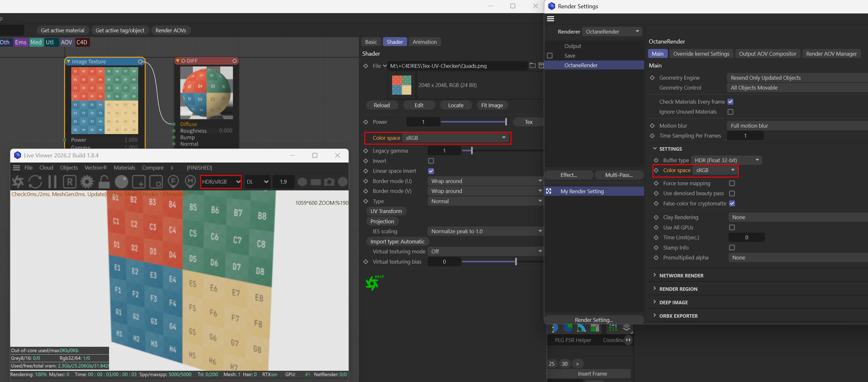Open the Materials menu in Live Viewer
Viewport: 868px width, 382px height.
click(x=124, y=168)
